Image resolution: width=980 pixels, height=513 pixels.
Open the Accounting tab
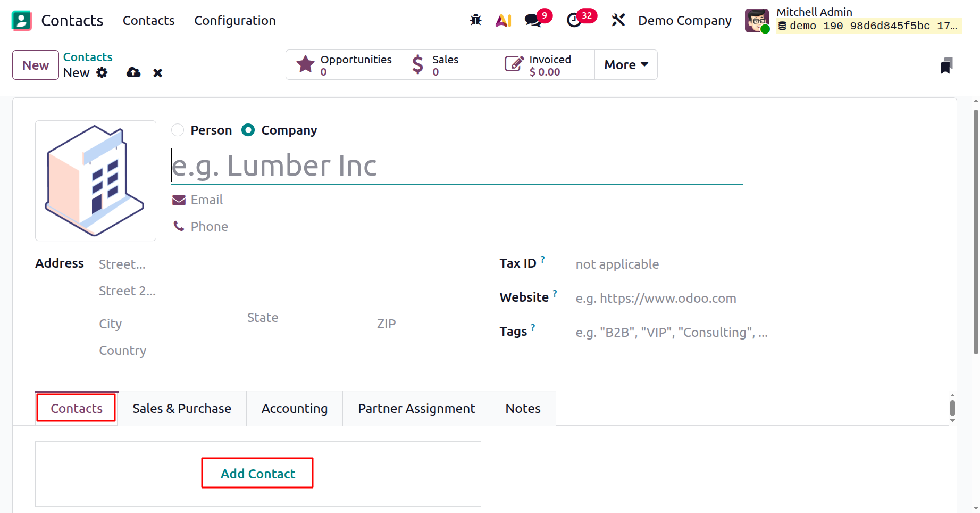pos(295,409)
